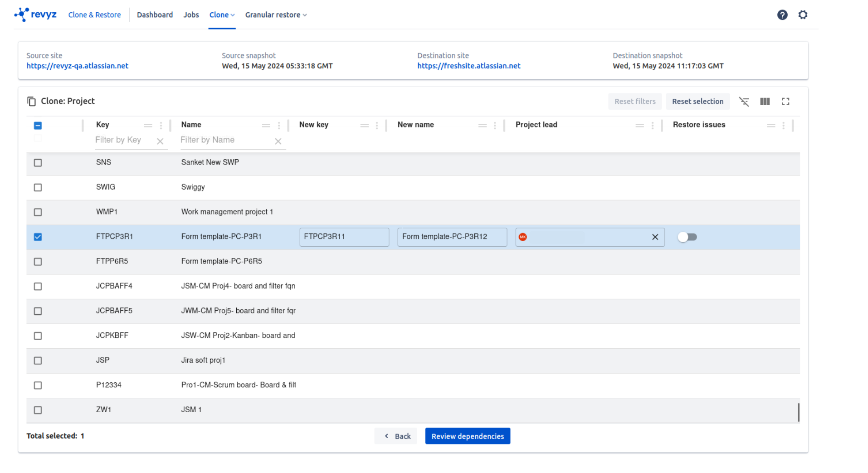
Task: Toggle fullscreen table view icon
Action: point(785,102)
